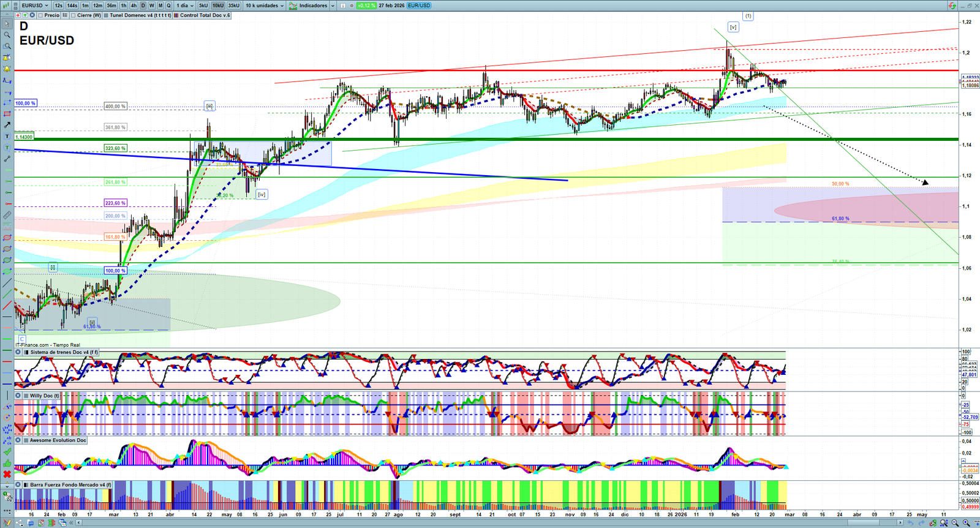The height and width of the screenshot is (528, 980).
Task: Select the segment line tool
Action: point(7,159)
